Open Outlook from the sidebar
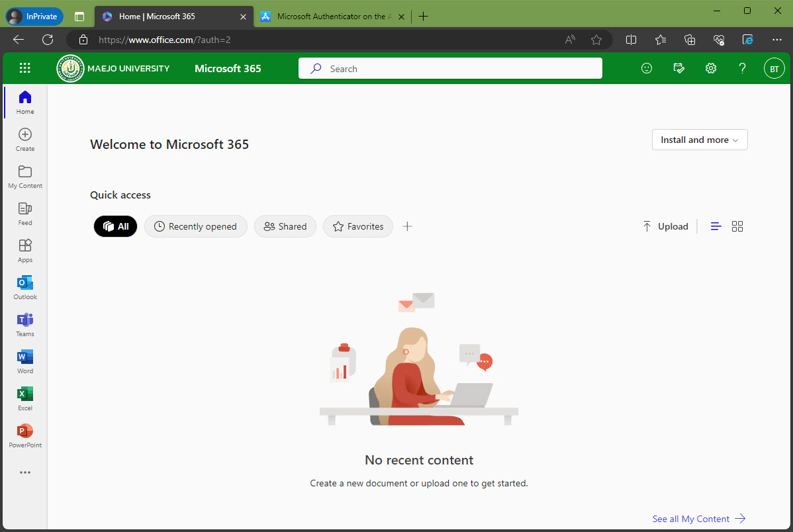Image resolution: width=793 pixels, height=532 pixels. (x=25, y=287)
